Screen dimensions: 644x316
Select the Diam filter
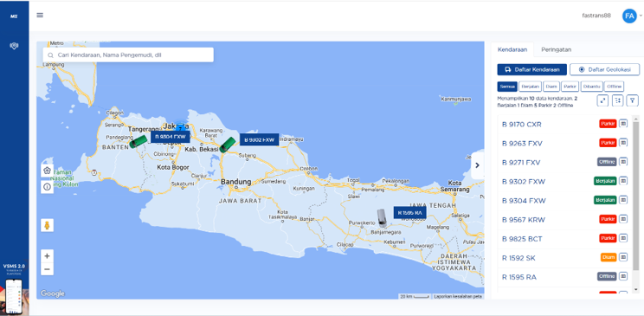[x=551, y=87]
